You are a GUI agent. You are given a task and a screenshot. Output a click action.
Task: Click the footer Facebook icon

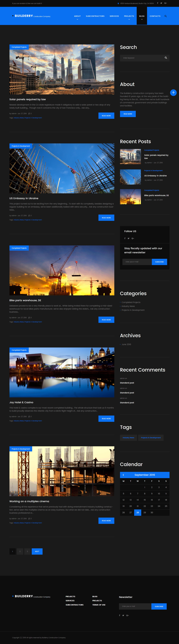click(x=120, y=615)
